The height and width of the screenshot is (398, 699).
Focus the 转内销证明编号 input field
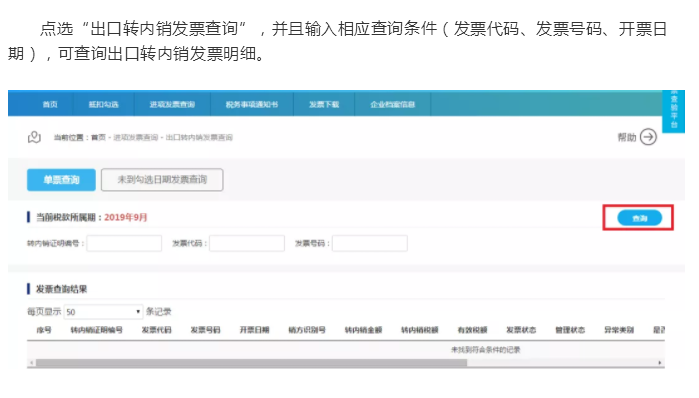click(124, 243)
